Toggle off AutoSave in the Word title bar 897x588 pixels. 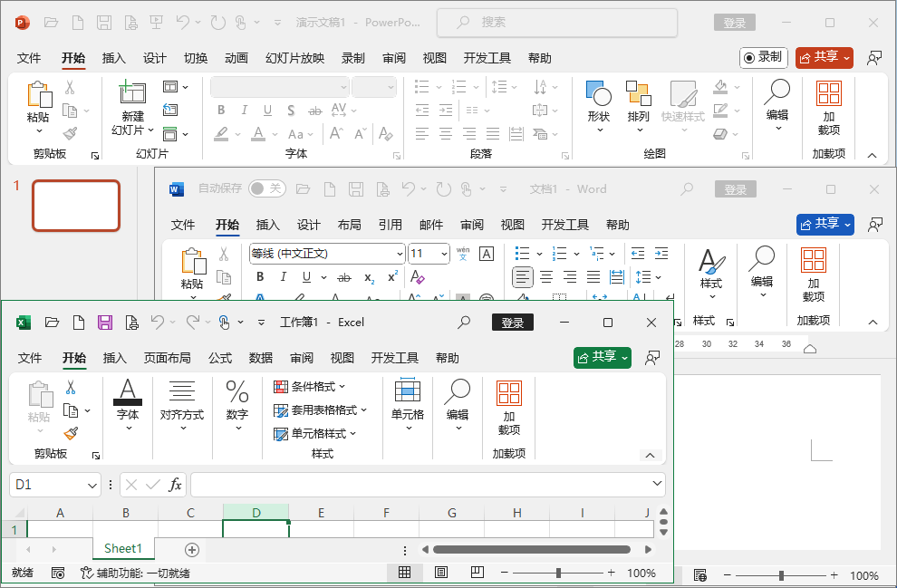[x=269, y=188]
